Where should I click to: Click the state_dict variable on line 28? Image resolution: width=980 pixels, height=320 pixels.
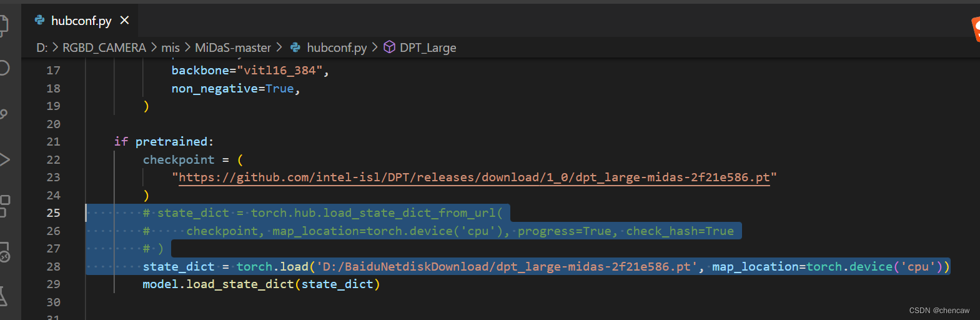(179, 267)
